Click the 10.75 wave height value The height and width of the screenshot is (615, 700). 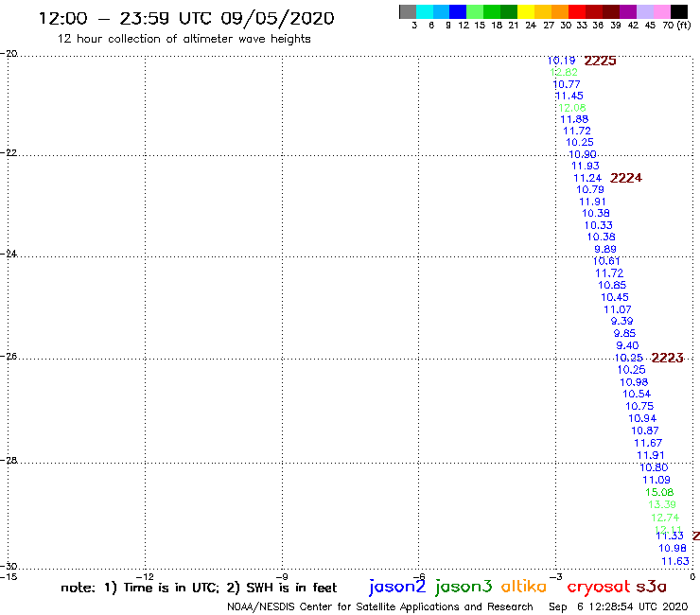click(639, 406)
